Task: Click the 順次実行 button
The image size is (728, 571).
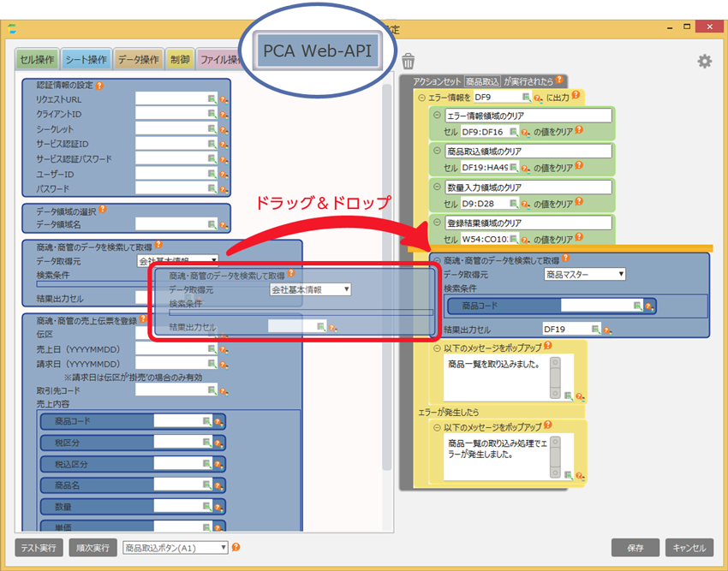Action: pos(92,548)
